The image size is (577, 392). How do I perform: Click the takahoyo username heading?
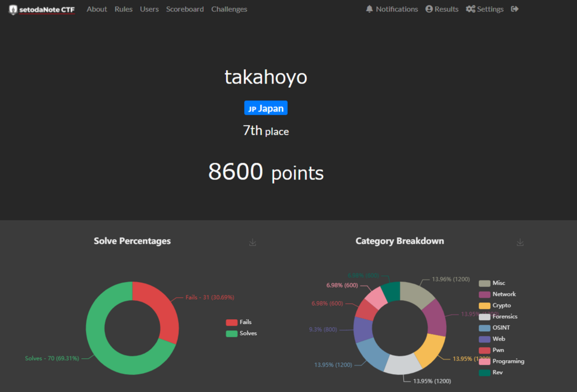coord(266,77)
